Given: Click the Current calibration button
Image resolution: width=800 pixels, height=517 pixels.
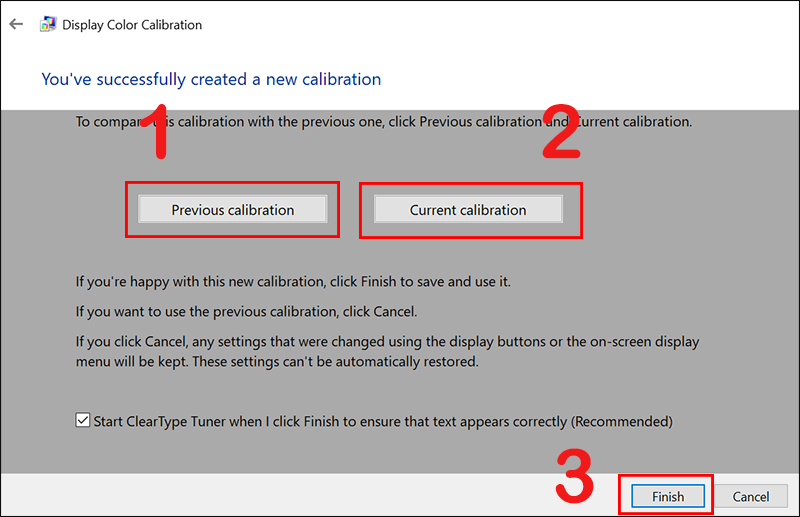Looking at the screenshot, I should click(468, 210).
